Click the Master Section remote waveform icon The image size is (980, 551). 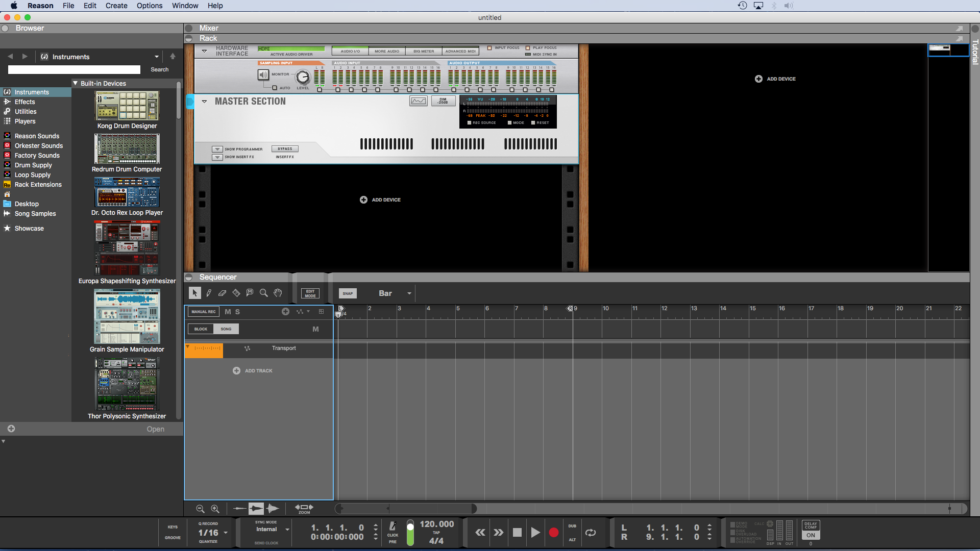point(419,101)
